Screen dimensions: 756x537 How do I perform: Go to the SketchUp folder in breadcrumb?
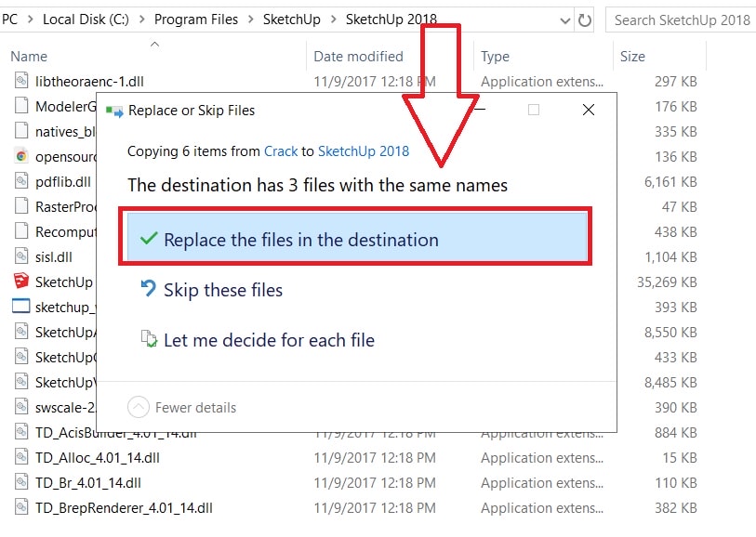pos(292,20)
